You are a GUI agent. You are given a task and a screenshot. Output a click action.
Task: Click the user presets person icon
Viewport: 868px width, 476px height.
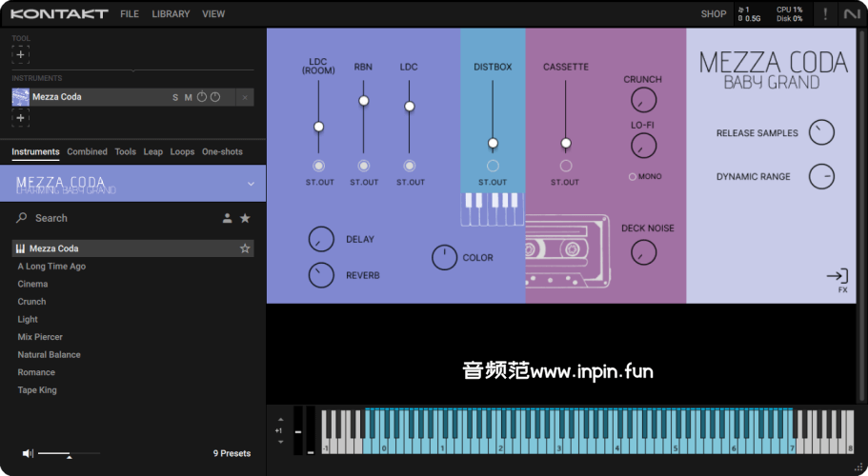pyautogui.click(x=227, y=218)
